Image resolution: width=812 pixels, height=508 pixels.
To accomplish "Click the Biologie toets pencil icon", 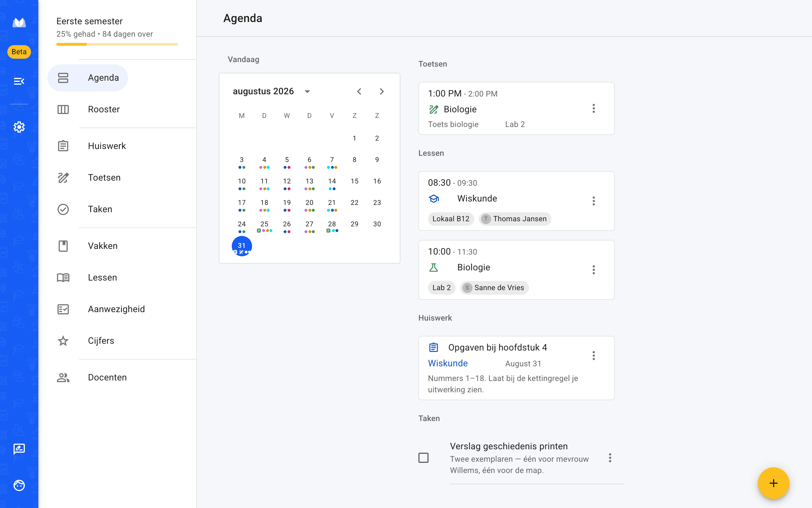I will [434, 110].
